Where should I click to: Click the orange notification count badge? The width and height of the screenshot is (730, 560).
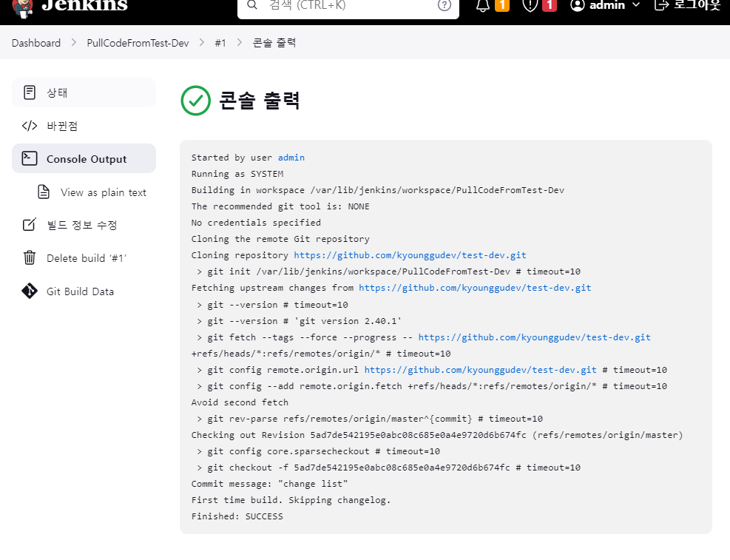click(x=502, y=5)
